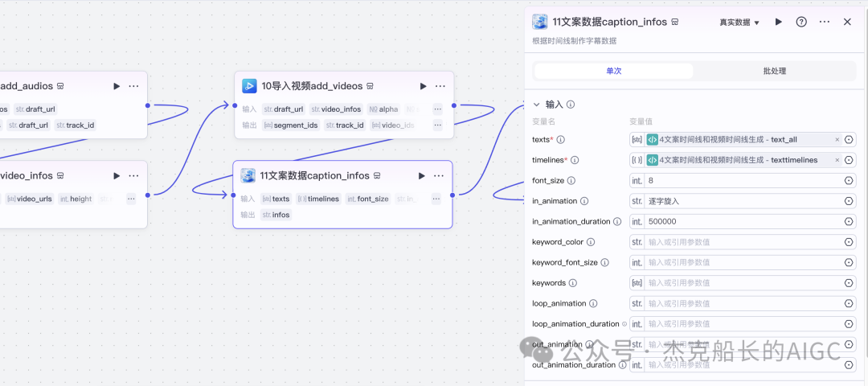This screenshot has height=386, width=868.
Task: Show info tooltip for in_animation_duration
Action: pos(617,221)
